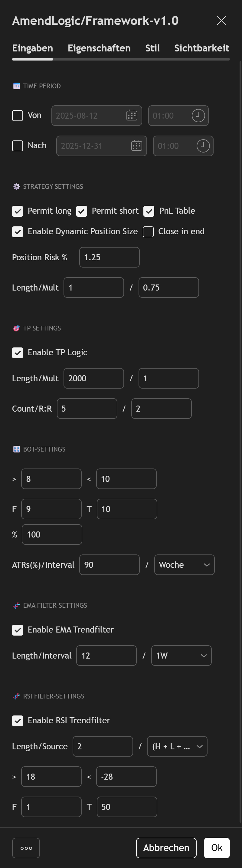242x868 pixels.
Task: Click the Bot-Settings section icon
Action: coord(17,449)
